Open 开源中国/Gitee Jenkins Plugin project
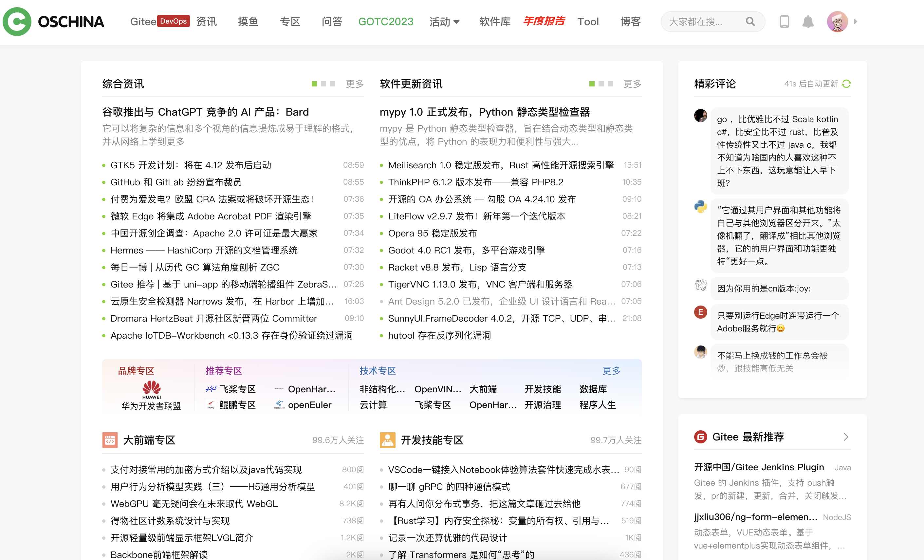 [x=759, y=467]
